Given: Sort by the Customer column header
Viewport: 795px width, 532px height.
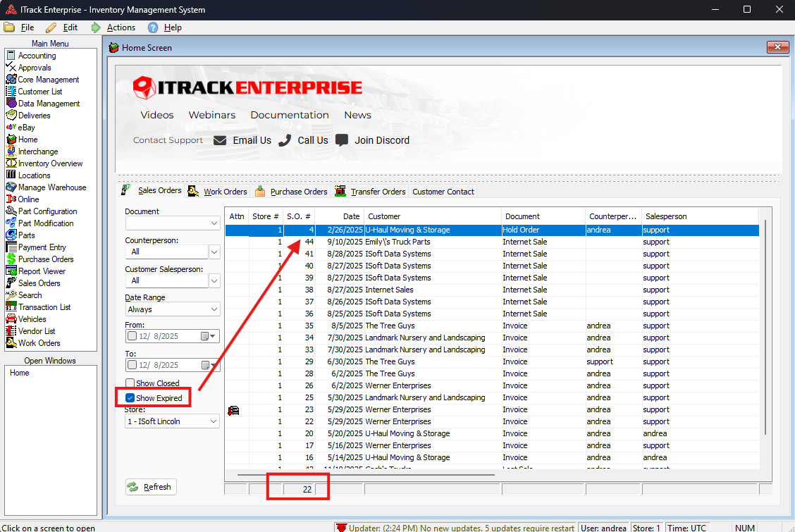Looking at the screenshot, I should [x=433, y=216].
